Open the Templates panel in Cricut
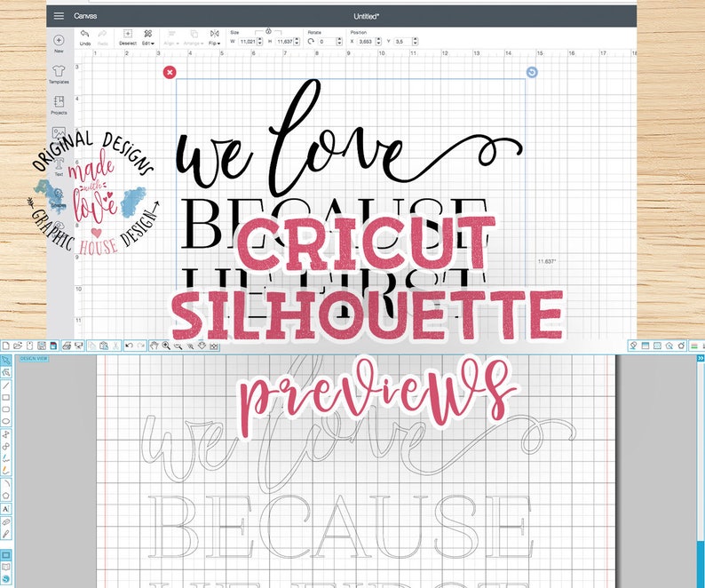The image size is (705, 588). [x=59, y=75]
